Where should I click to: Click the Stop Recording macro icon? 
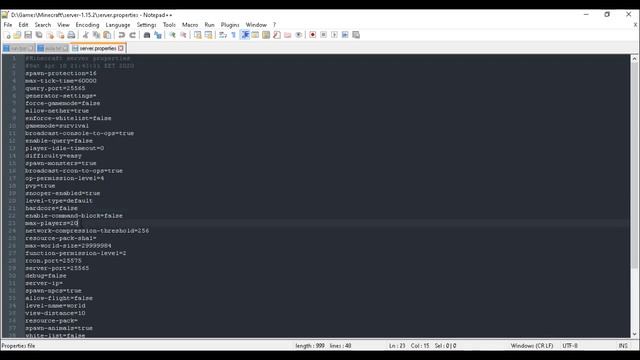323,35
